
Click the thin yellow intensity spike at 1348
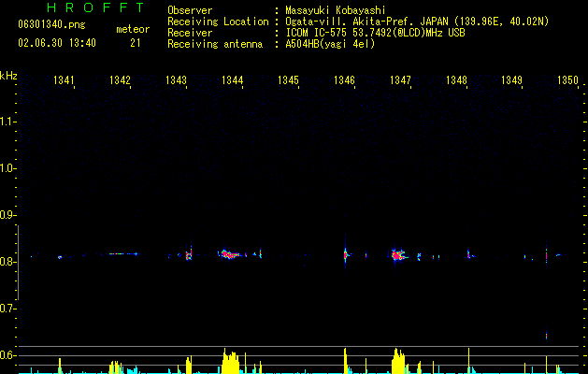468,361
